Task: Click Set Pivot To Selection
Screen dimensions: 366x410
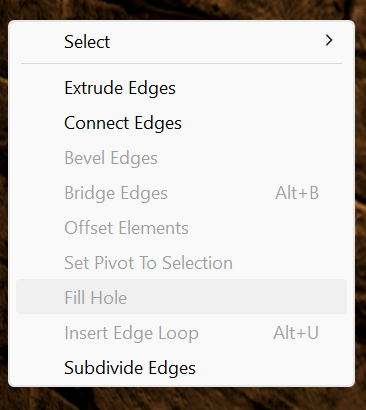Action: tap(181, 263)
